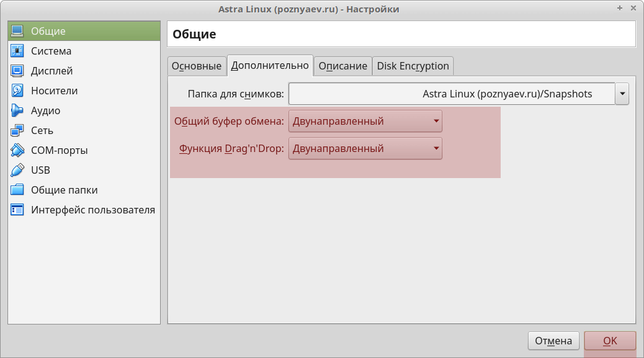Click the Сеть network icon
Screen dimensions: 644x358
click(x=17, y=130)
